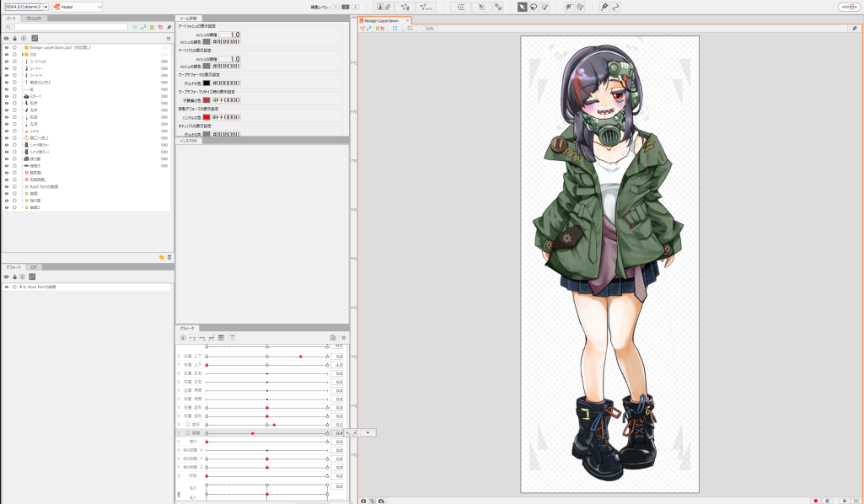Click add-key icon in parameter popup
Screen dimensions: 864x504
coord(348,433)
